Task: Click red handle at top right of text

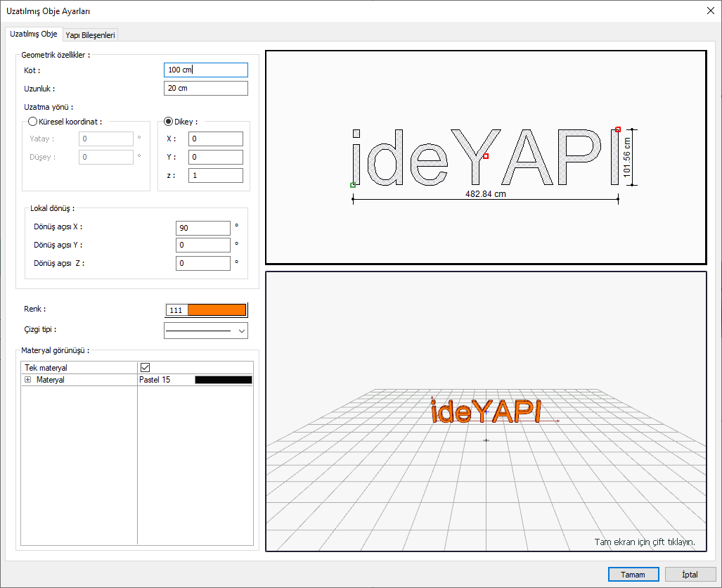Action: (x=618, y=129)
